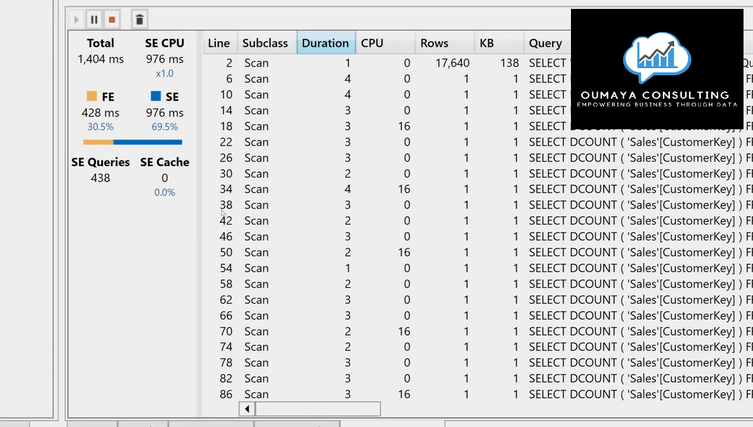Click the horizontal scrollbar left arrow
This screenshot has width=753, height=427.
click(x=247, y=409)
